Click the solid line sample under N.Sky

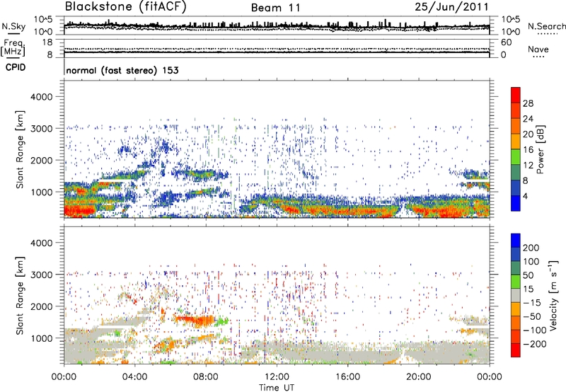(x=13, y=33)
